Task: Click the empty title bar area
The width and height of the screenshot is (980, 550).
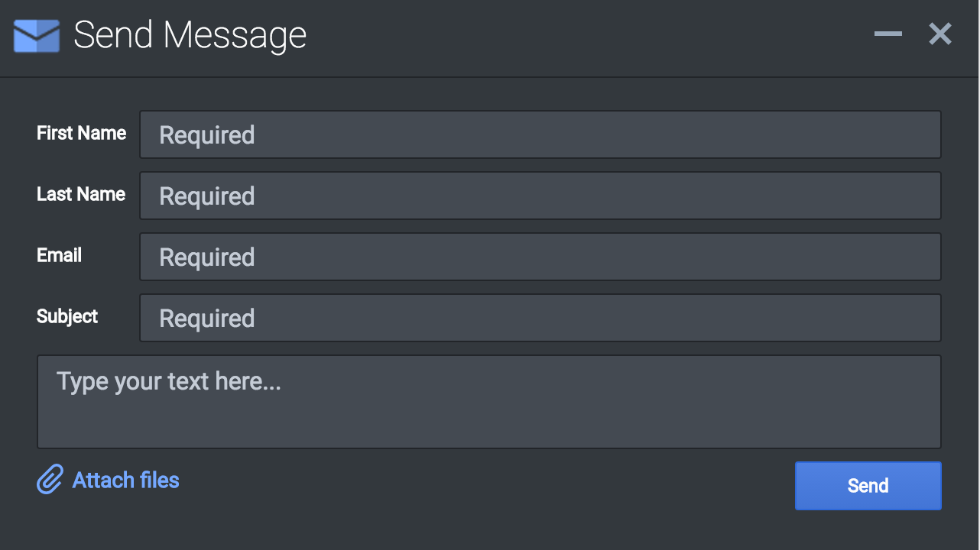Action: (x=581, y=35)
